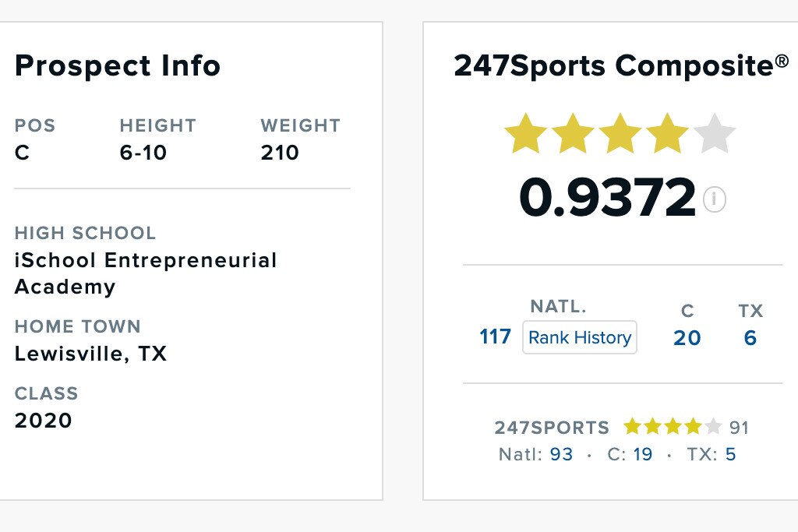Click the 0.9372 composite score
The height and width of the screenshot is (532, 798).
(607, 198)
